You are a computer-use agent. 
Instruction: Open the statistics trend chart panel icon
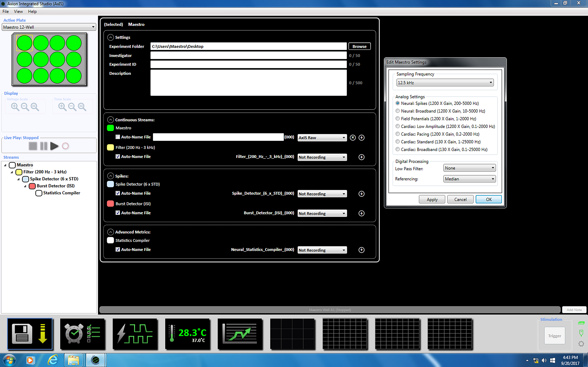click(240, 334)
